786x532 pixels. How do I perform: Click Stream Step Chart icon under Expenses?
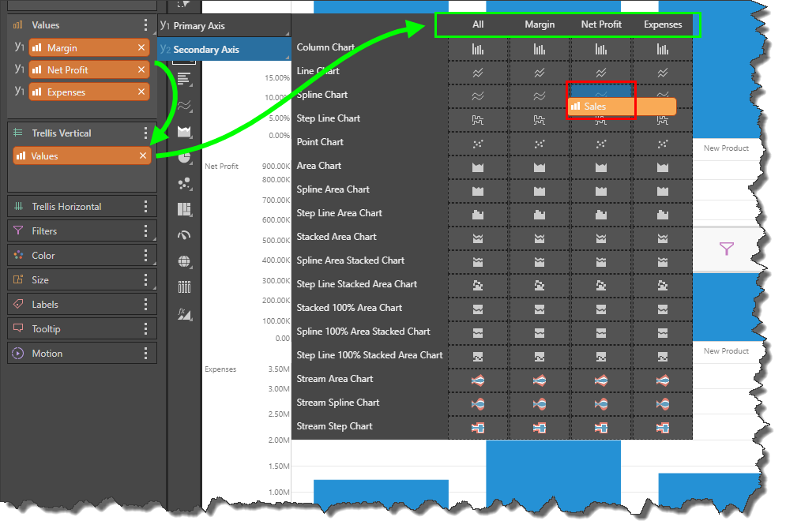click(x=663, y=428)
